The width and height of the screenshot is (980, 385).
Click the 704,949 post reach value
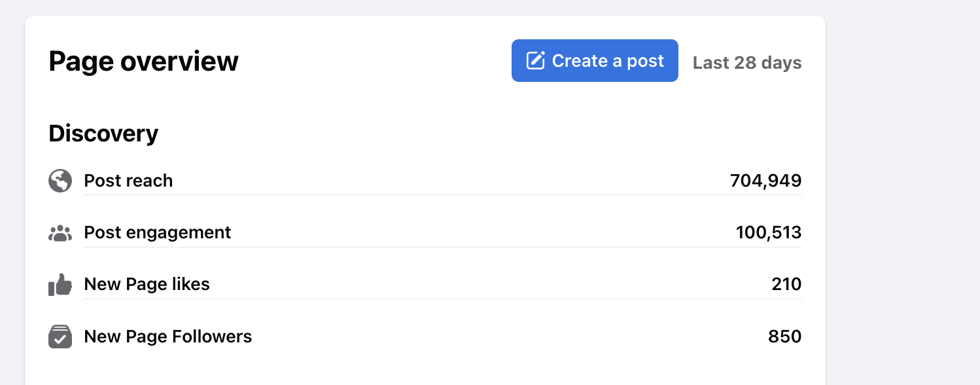coord(766,181)
